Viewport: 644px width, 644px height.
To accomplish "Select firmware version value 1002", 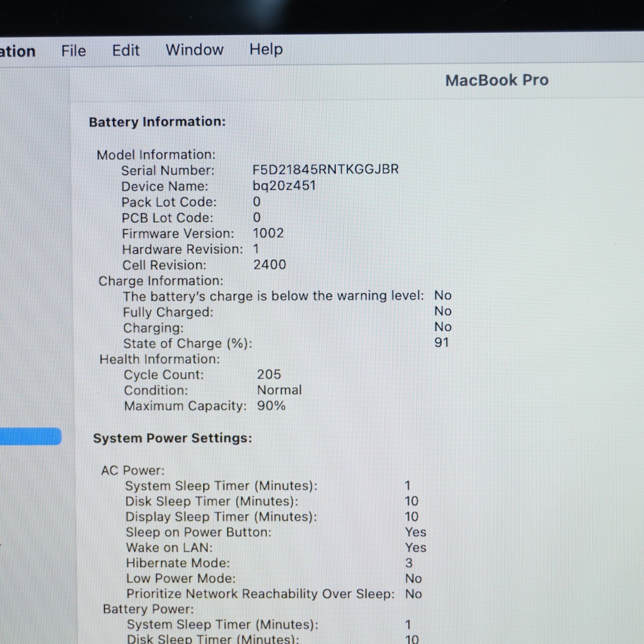I will click(268, 233).
